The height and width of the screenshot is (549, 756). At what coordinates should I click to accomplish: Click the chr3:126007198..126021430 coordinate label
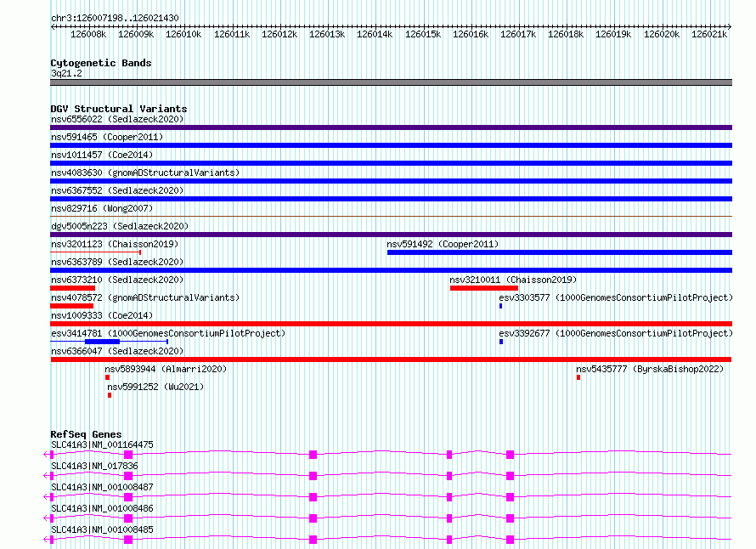115,18
